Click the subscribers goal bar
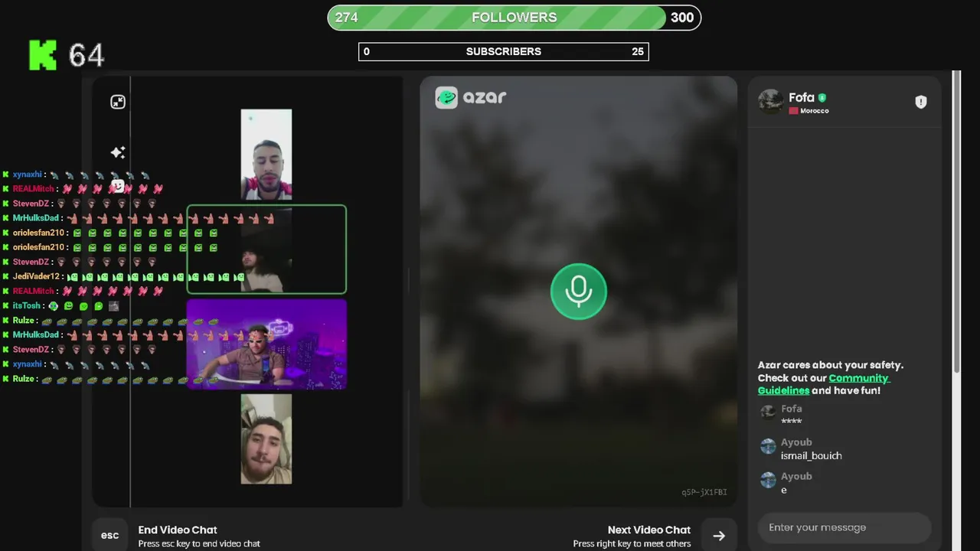Viewport: 980px width, 551px height. point(504,51)
